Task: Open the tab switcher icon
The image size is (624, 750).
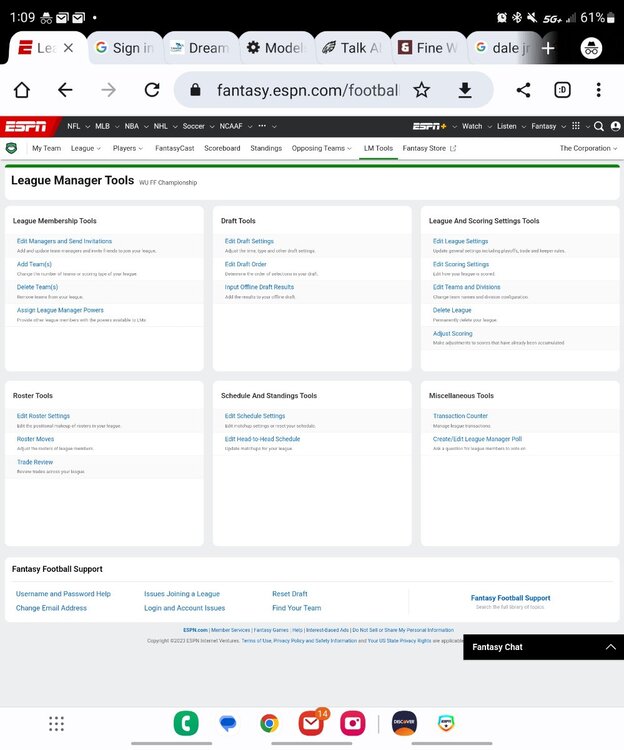Action: tap(562, 90)
